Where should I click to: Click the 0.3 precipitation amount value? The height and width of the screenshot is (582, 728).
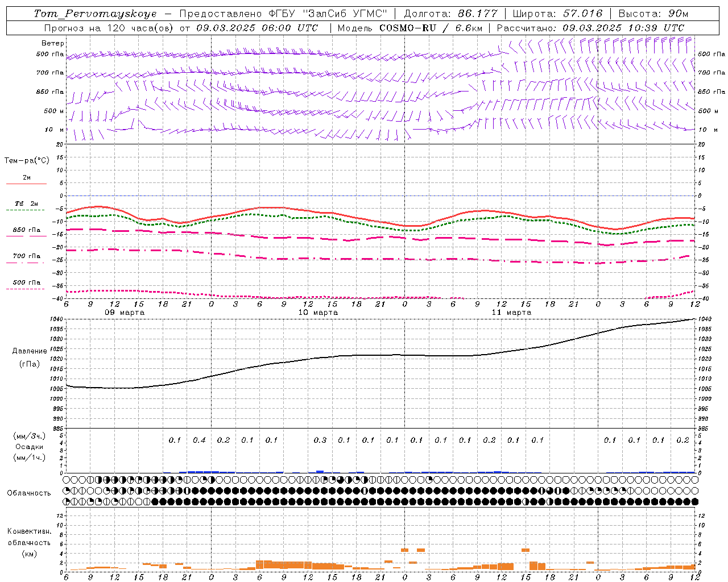pos(320,440)
